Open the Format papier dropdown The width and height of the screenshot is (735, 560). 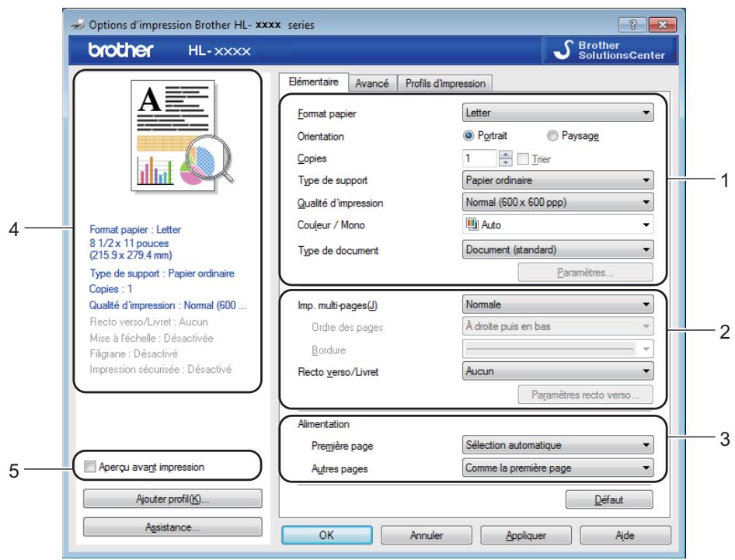(x=557, y=113)
